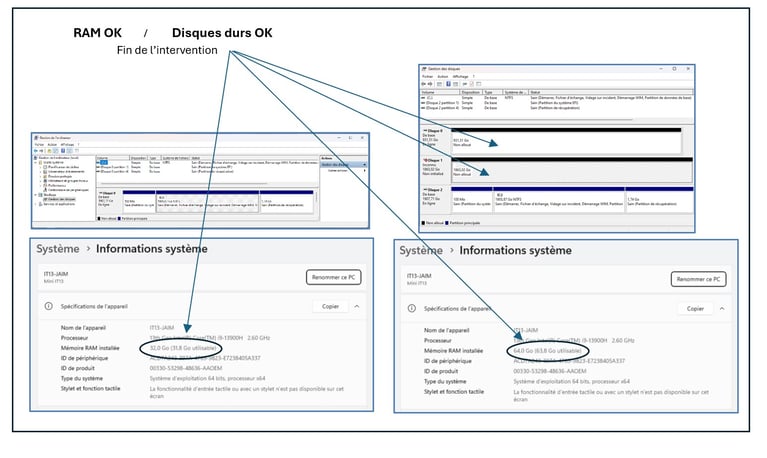Viewport: 767px width, 458px height.
Task: Click 100 Mo system partition on Disque 2
Action: point(472,200)
